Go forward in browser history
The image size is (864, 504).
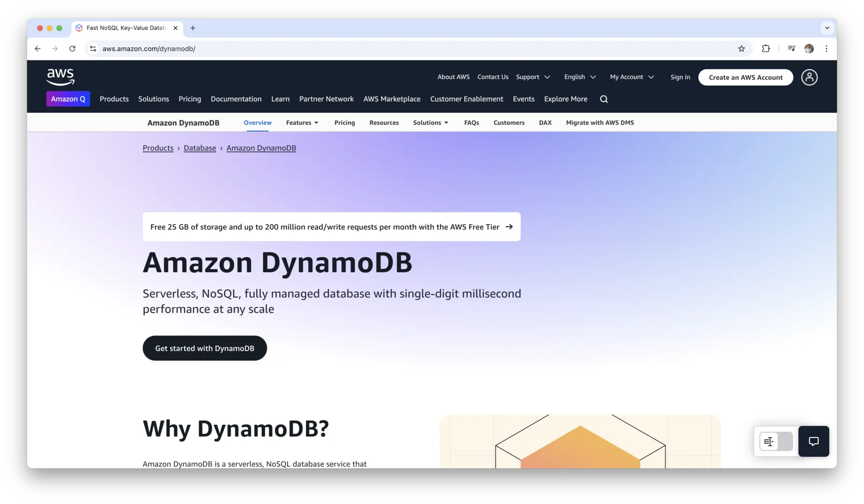pos(55,49)
